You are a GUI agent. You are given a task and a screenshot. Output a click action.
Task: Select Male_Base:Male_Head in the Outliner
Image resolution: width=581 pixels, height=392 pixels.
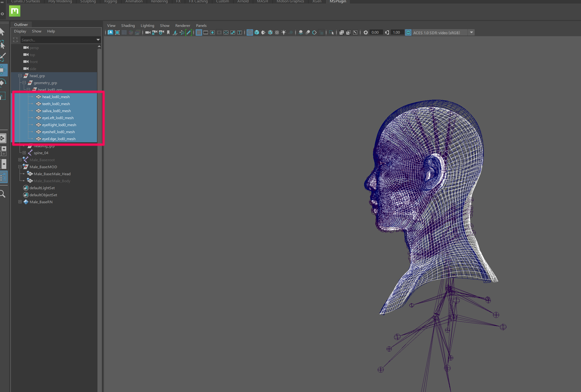(52, 174)
